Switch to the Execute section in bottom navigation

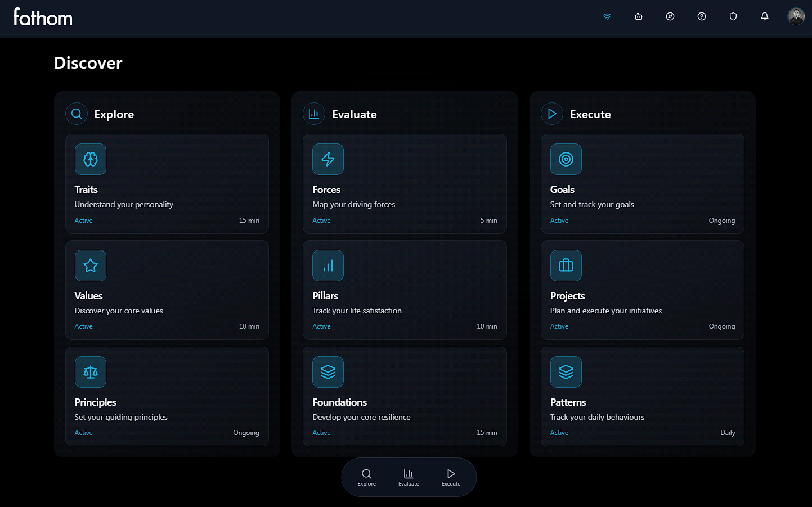pos(451,477)
